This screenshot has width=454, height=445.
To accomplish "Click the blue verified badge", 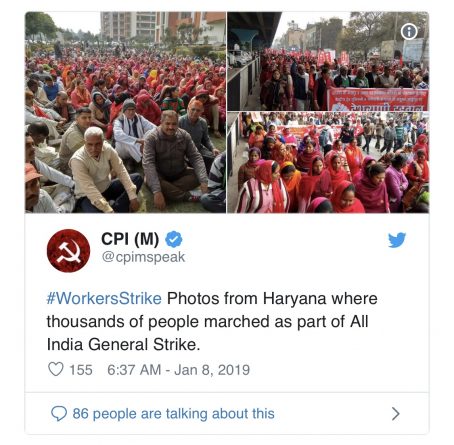I will (174, 239).
